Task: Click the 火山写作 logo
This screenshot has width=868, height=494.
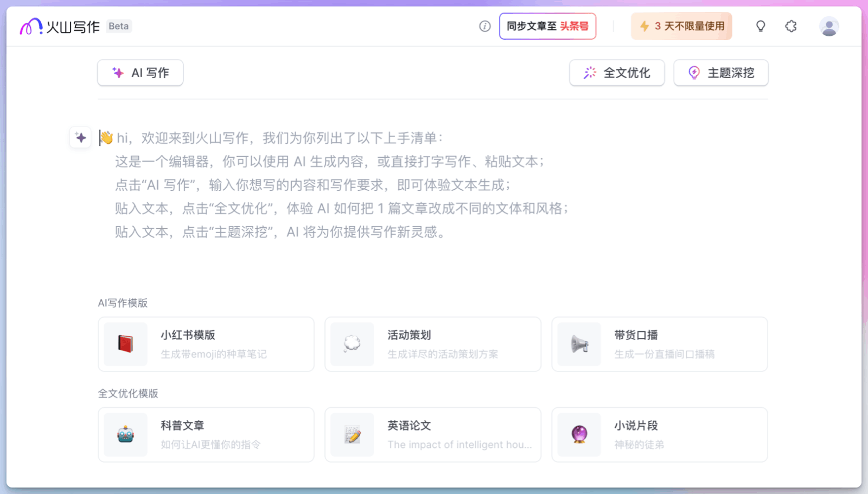Action: [x=60, y=26]
